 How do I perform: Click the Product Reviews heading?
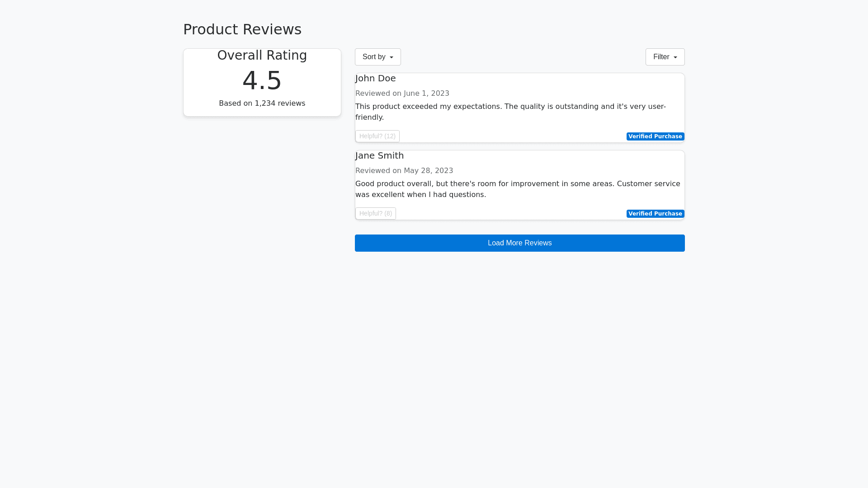point(242,29)
